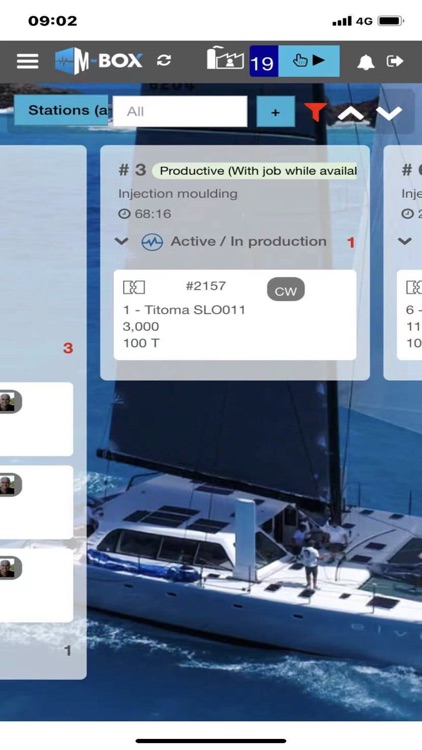
Task: Click the clock icon beside 68:16
Action: pyautogui.click(x=124, y=214)
